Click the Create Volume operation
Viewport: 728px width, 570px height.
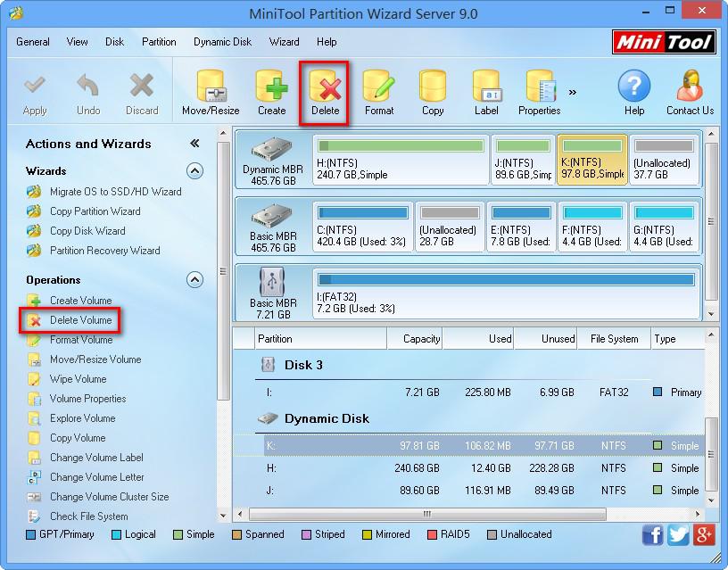(x=70, y=301)
